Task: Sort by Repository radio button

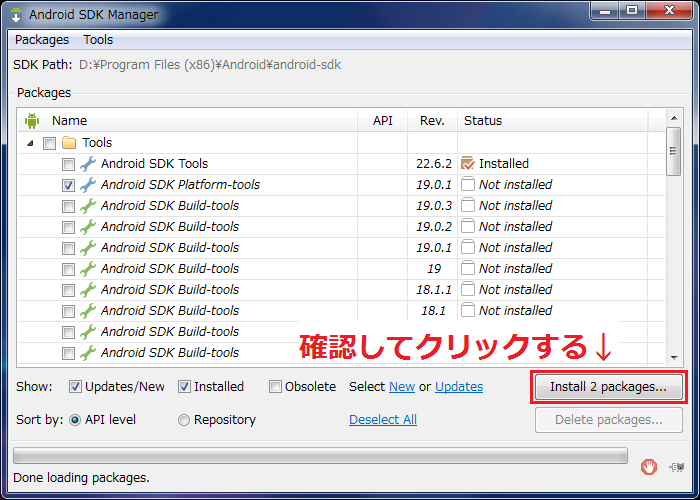Action: click(184, 420)
